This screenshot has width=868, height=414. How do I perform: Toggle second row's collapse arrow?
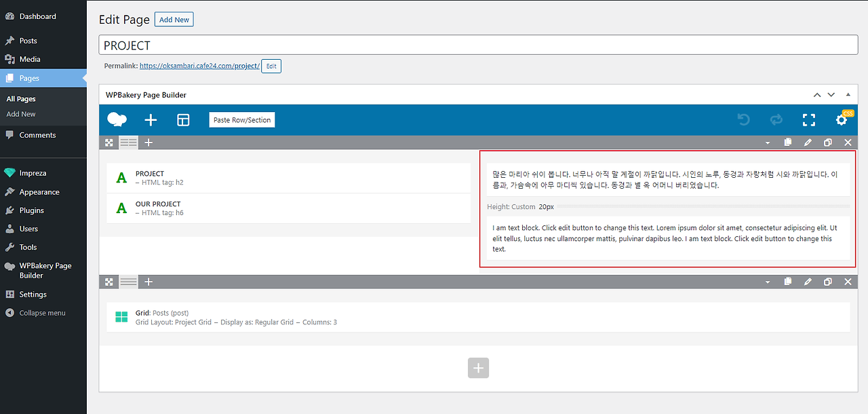click(x=768, y=282)
